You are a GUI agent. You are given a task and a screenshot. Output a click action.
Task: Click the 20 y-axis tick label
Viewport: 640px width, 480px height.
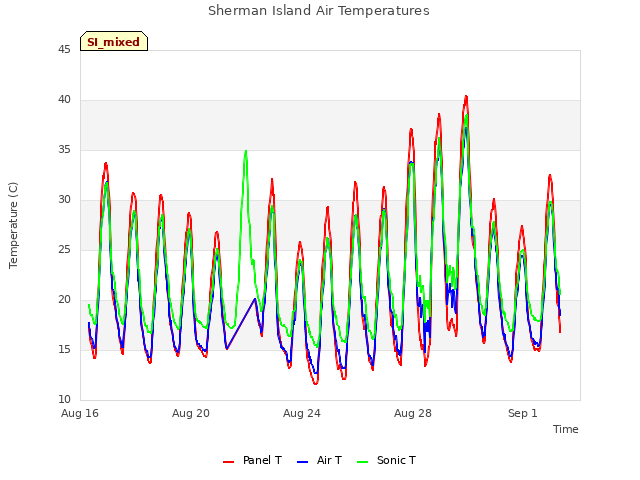pos(64,300)
